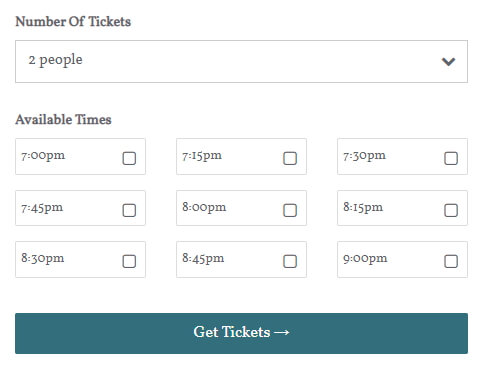The image size is (483, 369).
Task: Click the 7:30pm label text
Action: tap(364, 156)
